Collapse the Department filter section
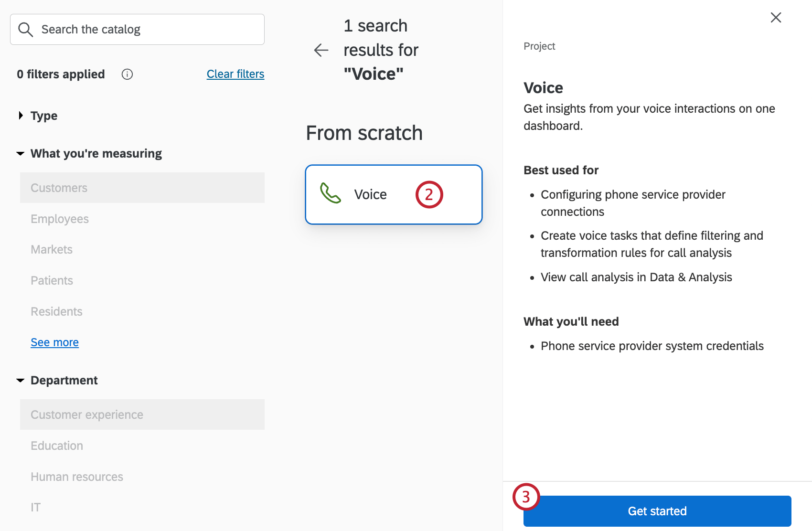This screenshot has width=812, height=531. 21,381
